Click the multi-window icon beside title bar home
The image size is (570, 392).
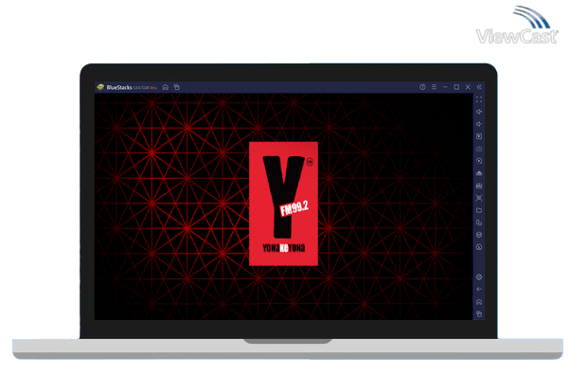pyautogui.click(x=177, y=87)
